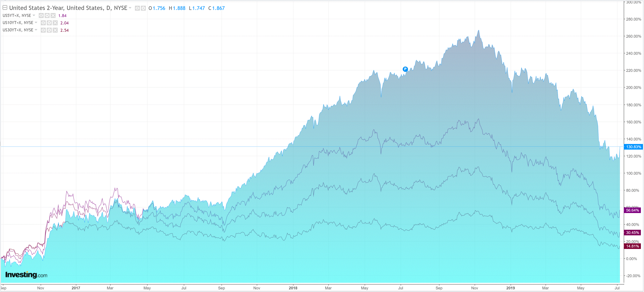Screen dimensions: 644x292
Task: Expand the US5YT=X, NYSE dropdown arrow
Action: 34,15
